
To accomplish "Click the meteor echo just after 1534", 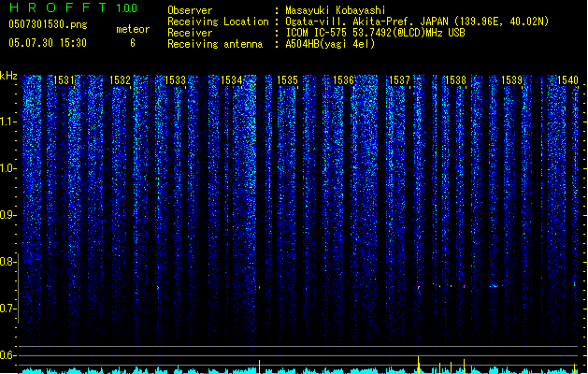I will tap(259, 287).
